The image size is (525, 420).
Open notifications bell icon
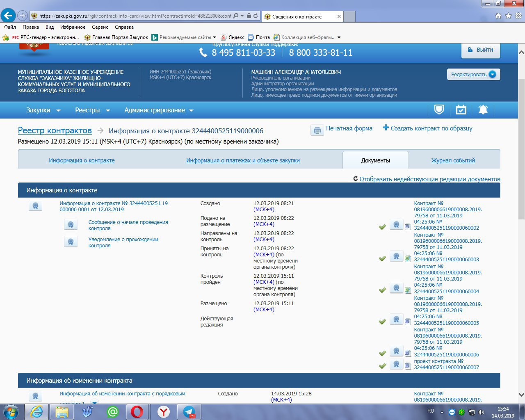(483, 110)
